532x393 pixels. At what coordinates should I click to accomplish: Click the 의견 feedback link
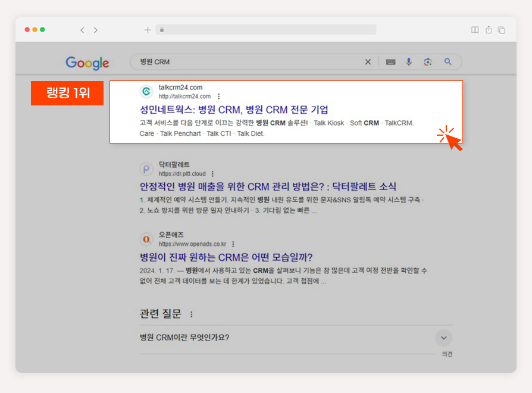[x=447, y=354]
